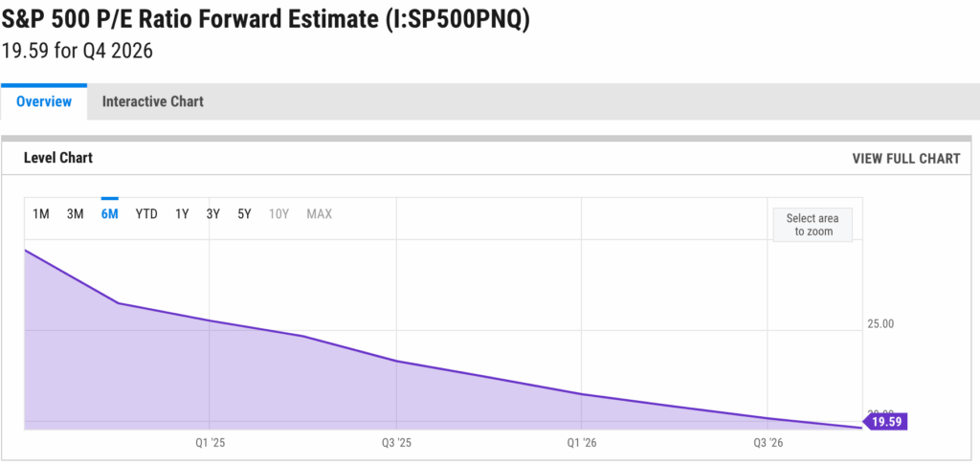This screenshot has width=980, height=464.
Task: Click the greyed-out 10Y range
Action: [x=278, y=214]
